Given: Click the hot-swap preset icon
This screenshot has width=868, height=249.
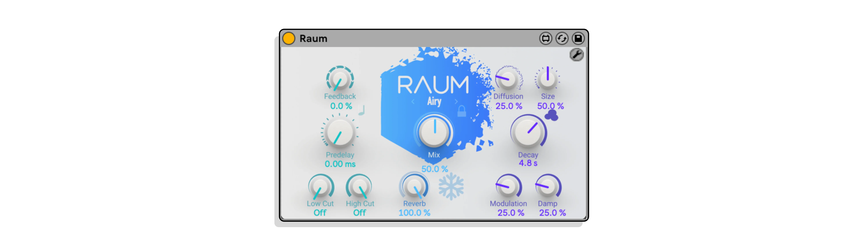Looking at the screenshot, I should coord(562,39).
